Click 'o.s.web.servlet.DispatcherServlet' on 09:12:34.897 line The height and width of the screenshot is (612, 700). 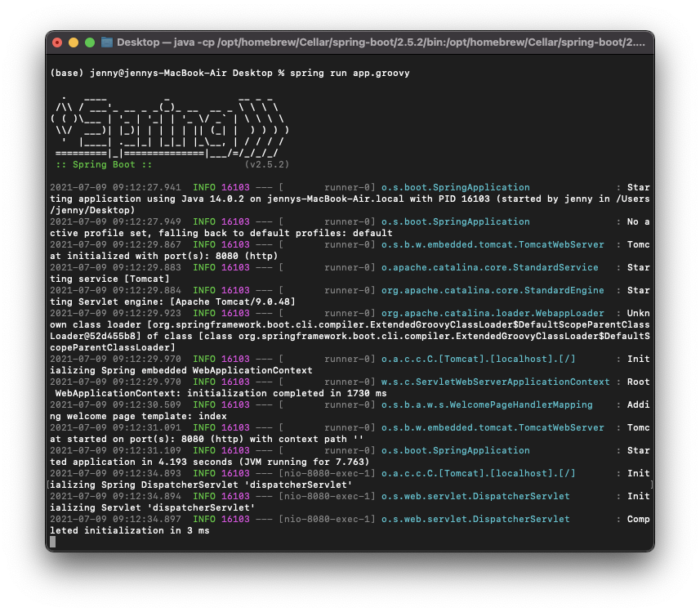(x=475, y=519)
